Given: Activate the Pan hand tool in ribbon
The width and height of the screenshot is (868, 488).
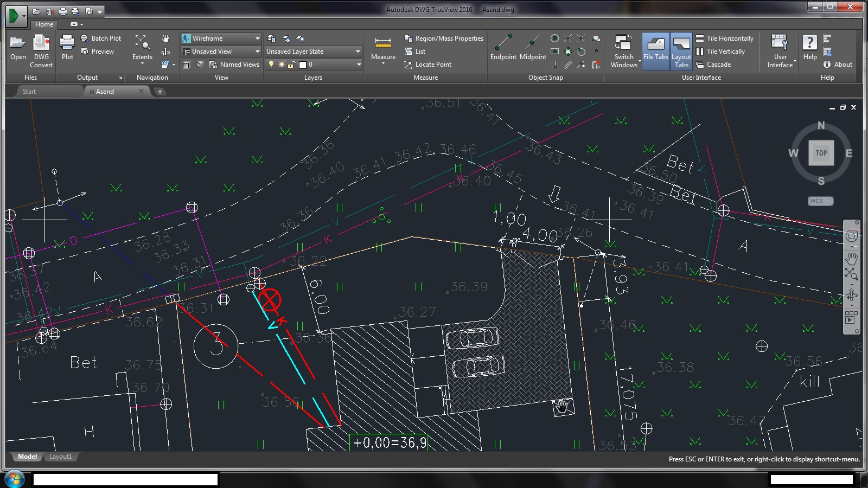Looking at the screenshot, I should (165, 38).
